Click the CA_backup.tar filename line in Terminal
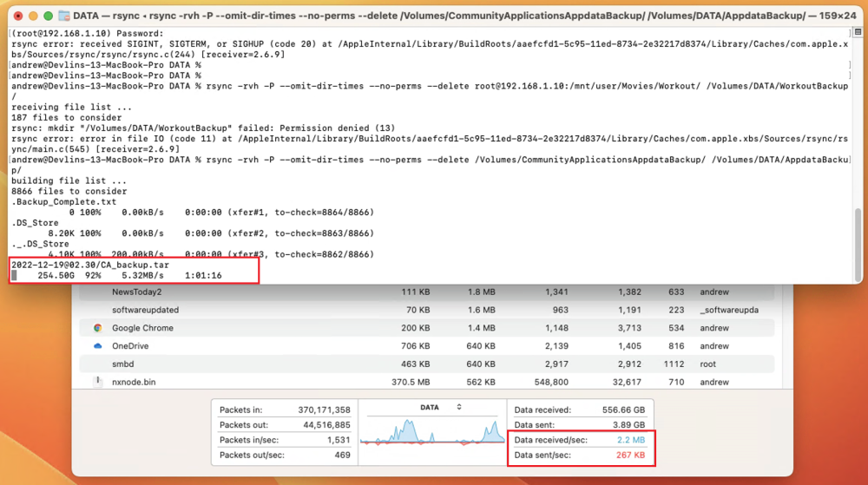Viewport: 868px width, 485px height. pyautogui.click(x=90, y=265)
